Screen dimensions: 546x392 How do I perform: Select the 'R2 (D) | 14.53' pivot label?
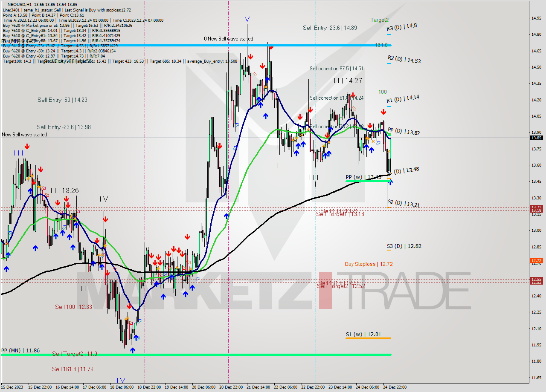pos(404,59)
